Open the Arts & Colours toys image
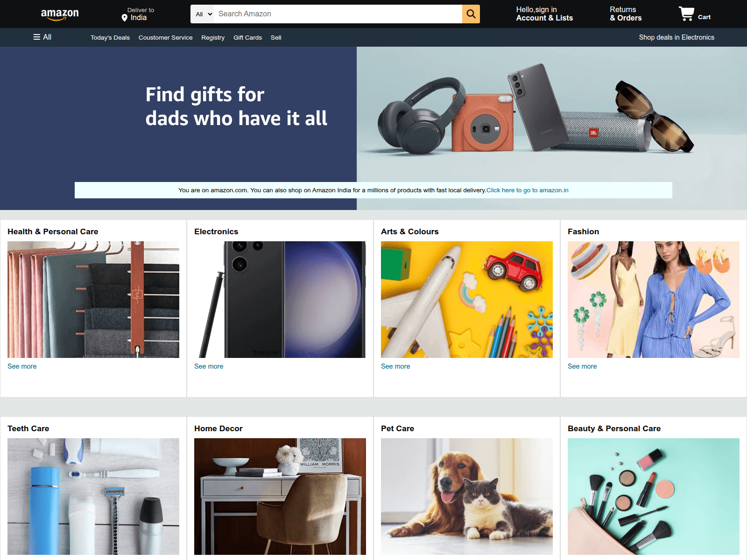Viewport: 747px width, 560px height. (467, 300)
